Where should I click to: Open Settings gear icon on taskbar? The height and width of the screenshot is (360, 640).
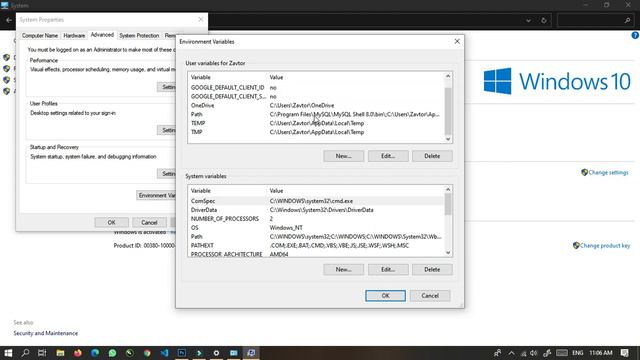[216, 353]
